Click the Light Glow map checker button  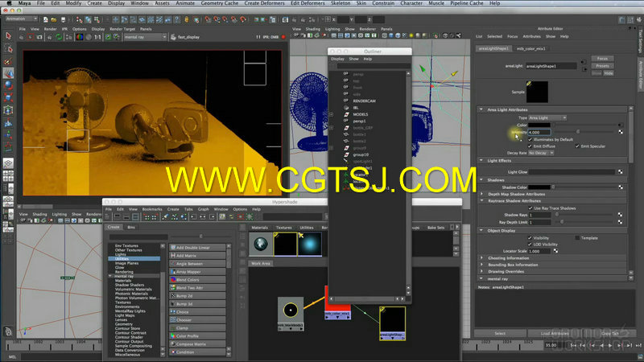[x=620, y=172]
